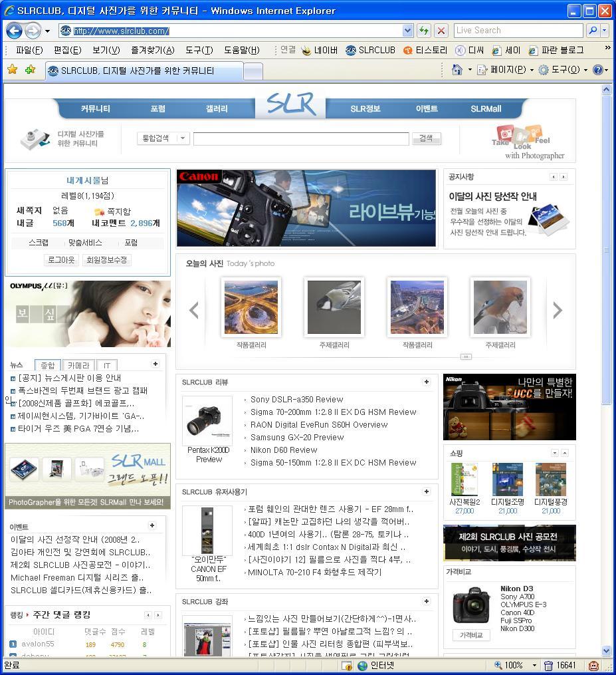Open the aerial highway interchange photo thumbnail
Image resolution: width=616 pixels, height=675 pixels.
pyautogui.click(x=251, y=307)
